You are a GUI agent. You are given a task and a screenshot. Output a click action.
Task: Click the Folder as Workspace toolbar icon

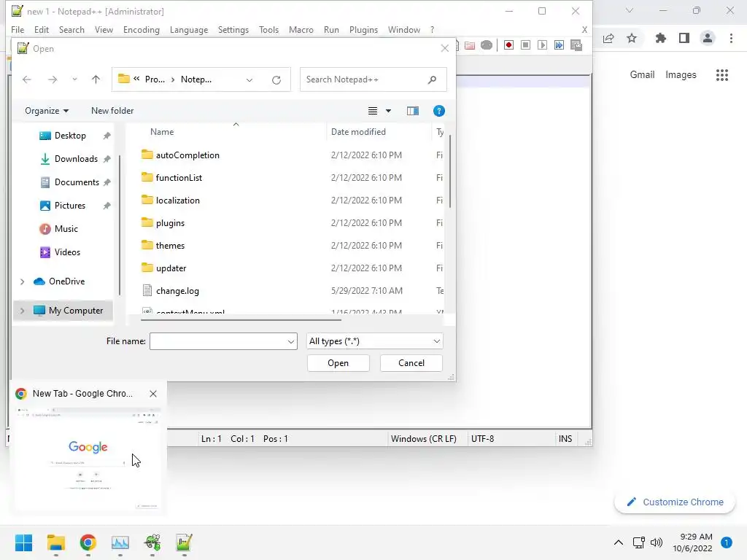(x=470, y=44)
